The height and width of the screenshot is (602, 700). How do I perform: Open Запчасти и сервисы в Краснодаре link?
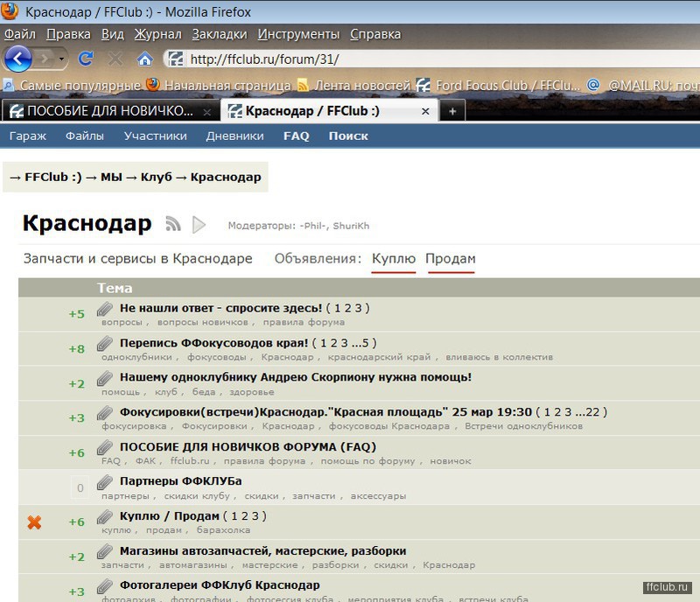click(x=138, y=259)
